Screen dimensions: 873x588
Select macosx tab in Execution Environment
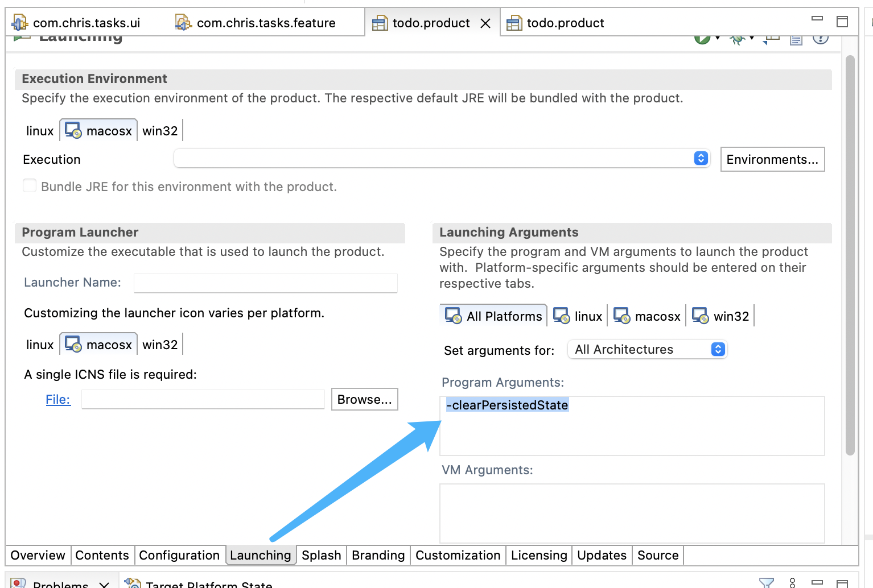click(98, 131)
